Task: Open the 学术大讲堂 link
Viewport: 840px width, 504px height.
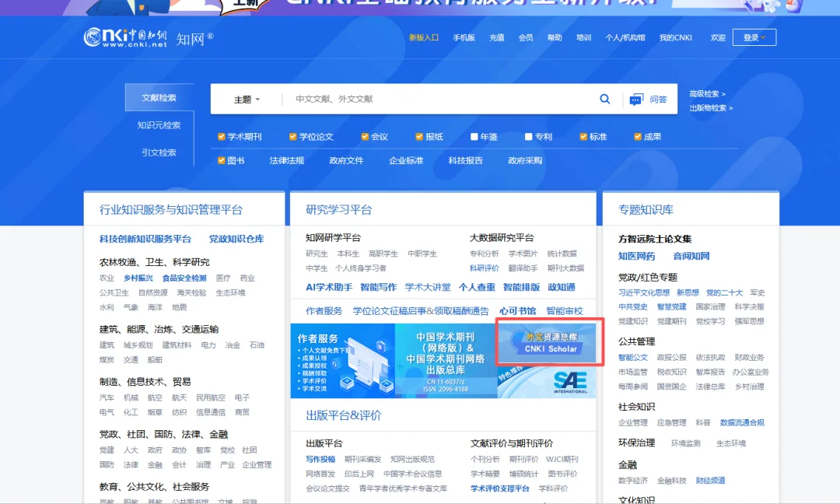Action: [428, 287]
